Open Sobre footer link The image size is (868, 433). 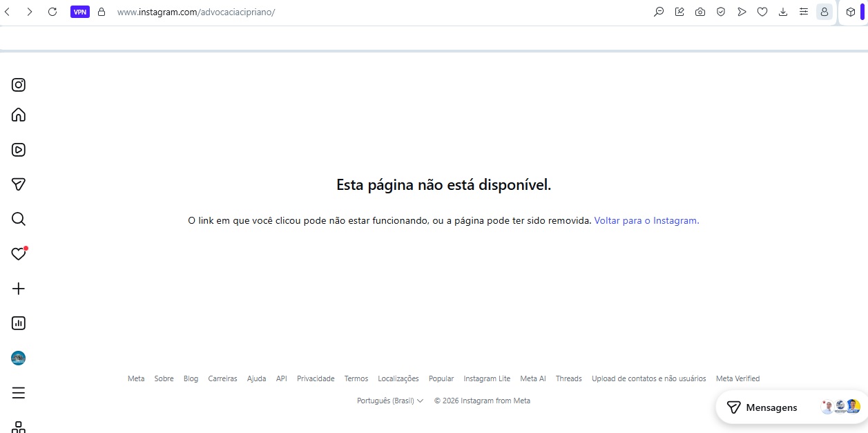[164, 378]
